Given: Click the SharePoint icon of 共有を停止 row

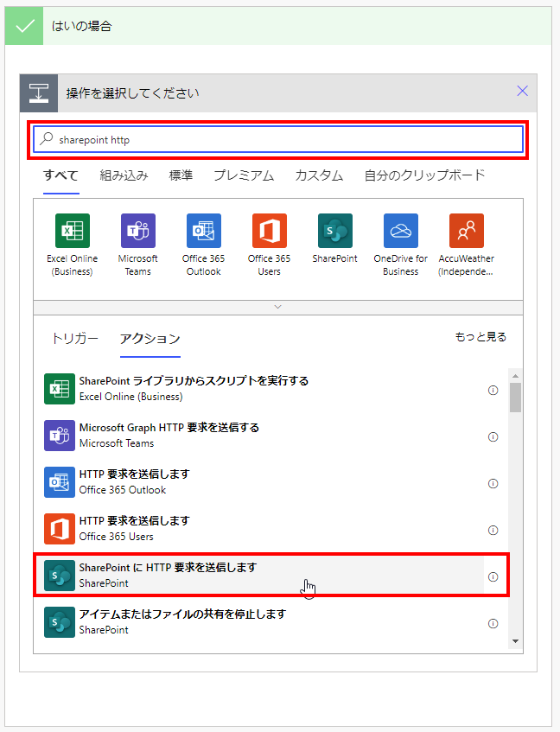Looking at the screenshot, I should click(x=60, y=622).
